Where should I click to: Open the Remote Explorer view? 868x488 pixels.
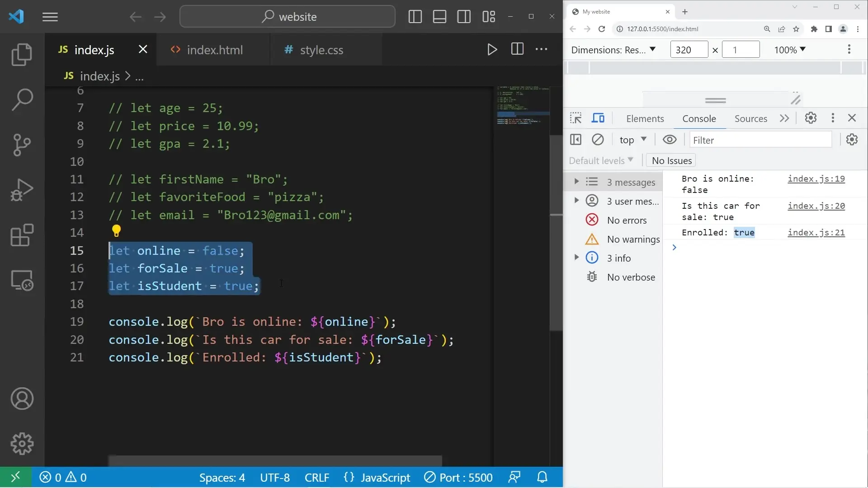click(x=22, y=280)
